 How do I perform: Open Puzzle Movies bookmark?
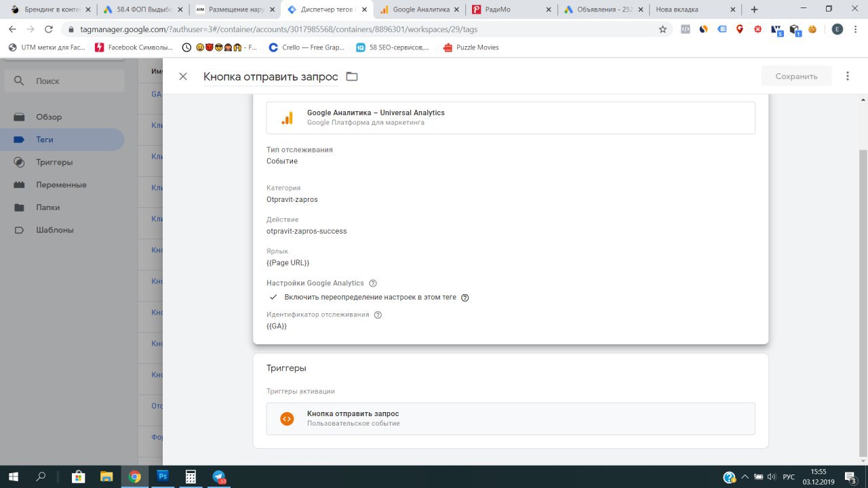471,47
